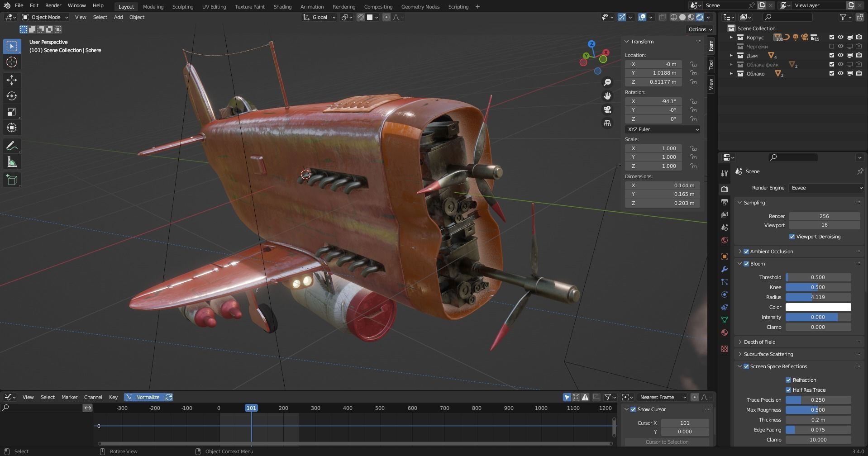Open the sidebar Tool tab
The image size is (868, 456).
click(x=711, y=65)
